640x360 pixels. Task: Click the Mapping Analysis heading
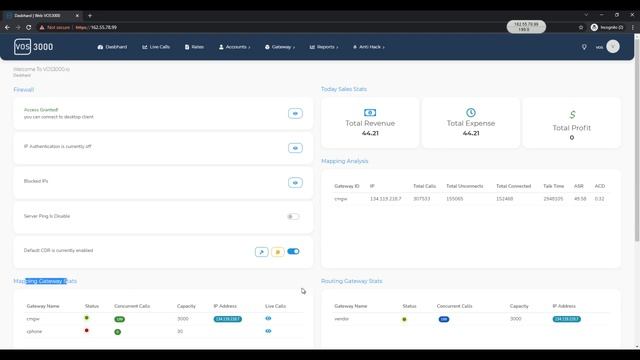coord(344,161)
